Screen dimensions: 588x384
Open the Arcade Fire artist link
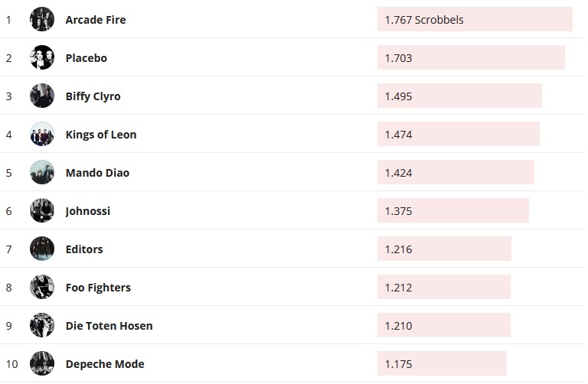(x=96, y=20)
